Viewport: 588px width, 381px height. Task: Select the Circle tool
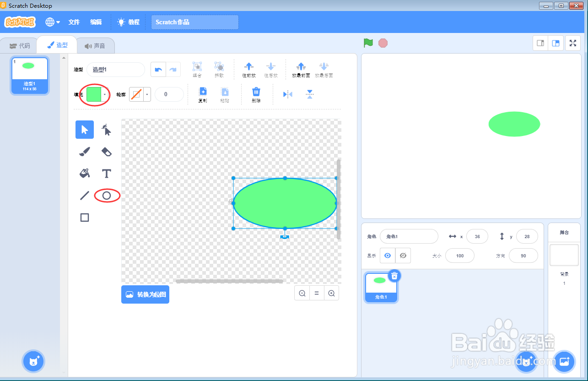point(107,196)
